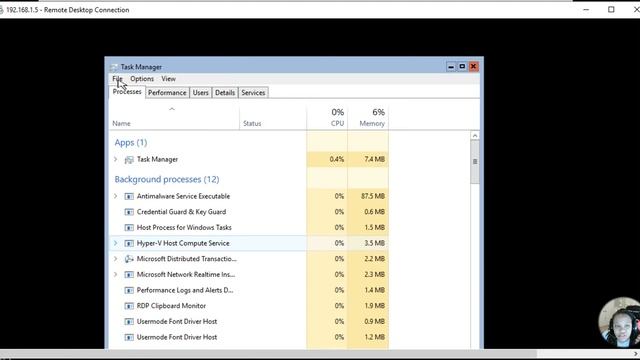Expand Microsoft Network Realtime Inspection row
Image resolution: width=640 pixels, height=360 pixels.
pos(116,274)
